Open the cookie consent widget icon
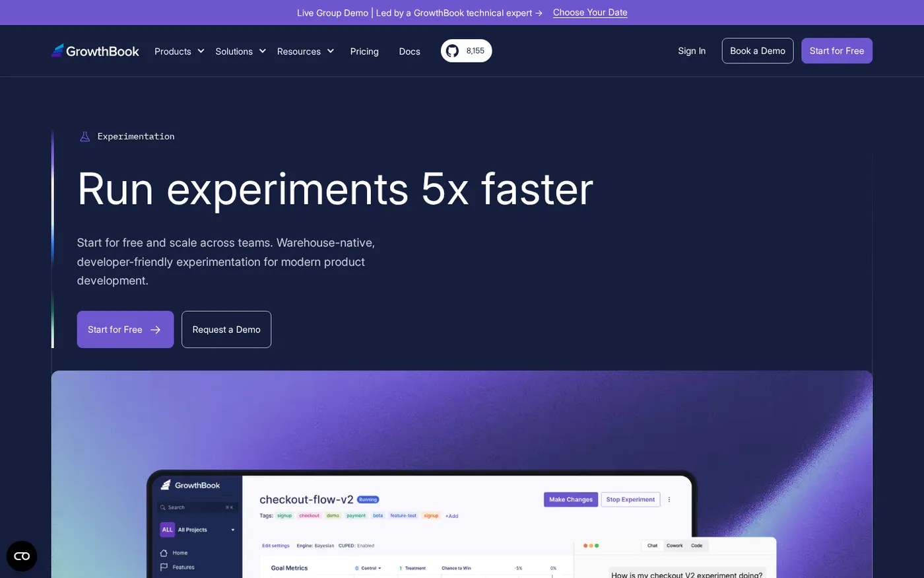 (22, 556)
